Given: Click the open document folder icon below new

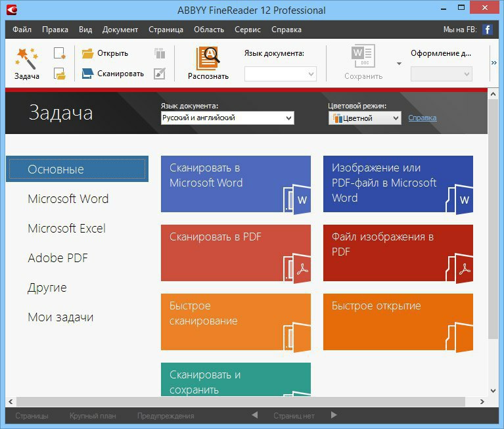Looking at the screenshot, I should (x=59, y=74).
